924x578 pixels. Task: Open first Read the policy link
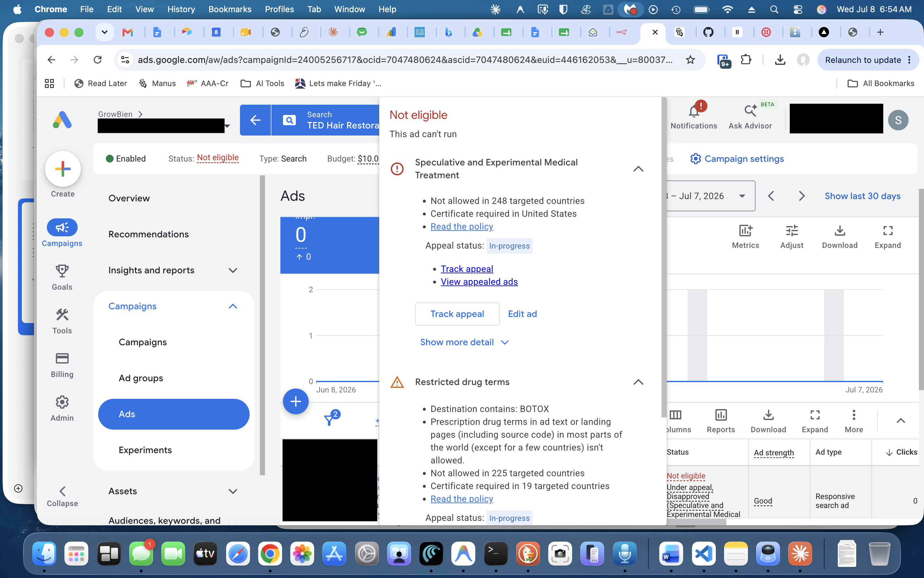click(462, 227)
